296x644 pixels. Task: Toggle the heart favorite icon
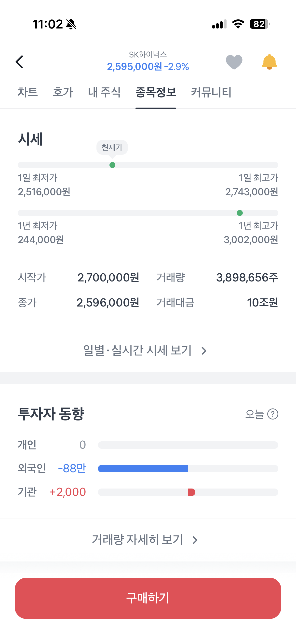(x=234, y=62)
